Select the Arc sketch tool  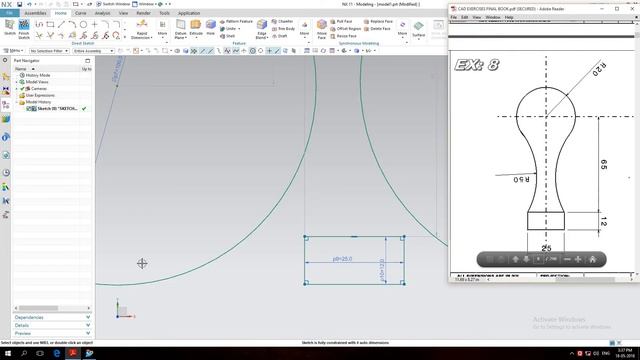(72, 24)
